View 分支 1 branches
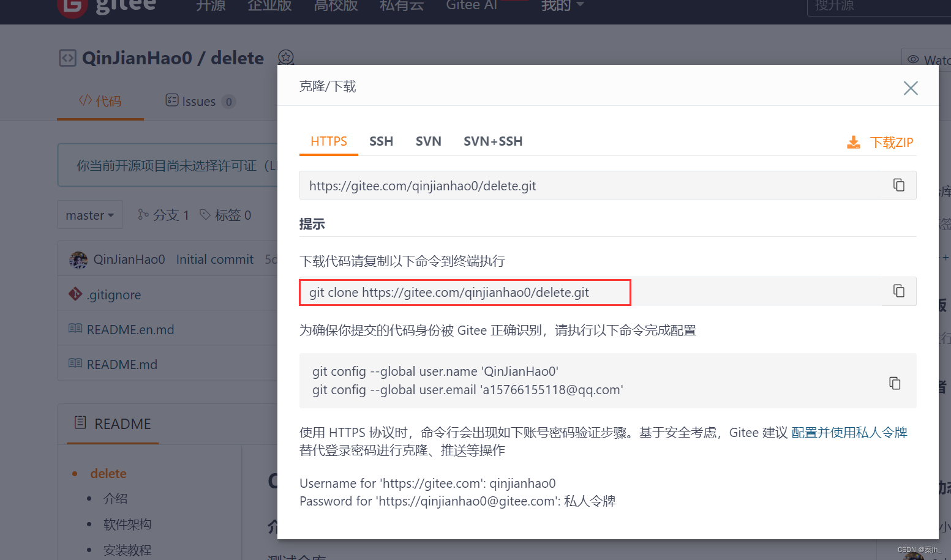 pyautogui.click(x=164, y=215)
